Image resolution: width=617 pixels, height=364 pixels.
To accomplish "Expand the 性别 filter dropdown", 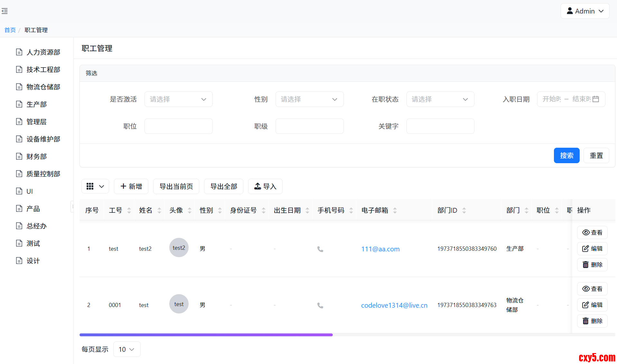I will pyautogui.click(x=309, y=99).
